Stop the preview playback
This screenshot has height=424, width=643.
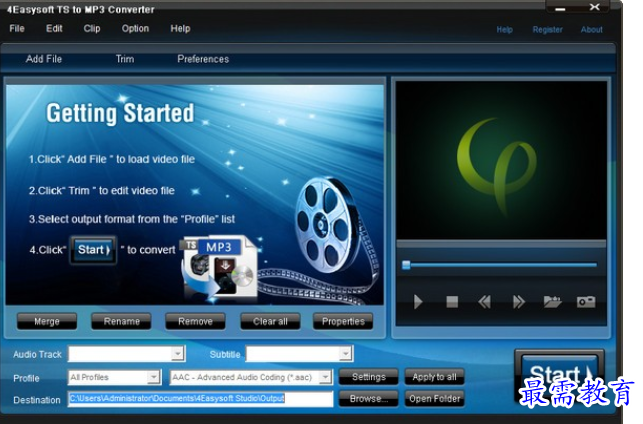452,302
